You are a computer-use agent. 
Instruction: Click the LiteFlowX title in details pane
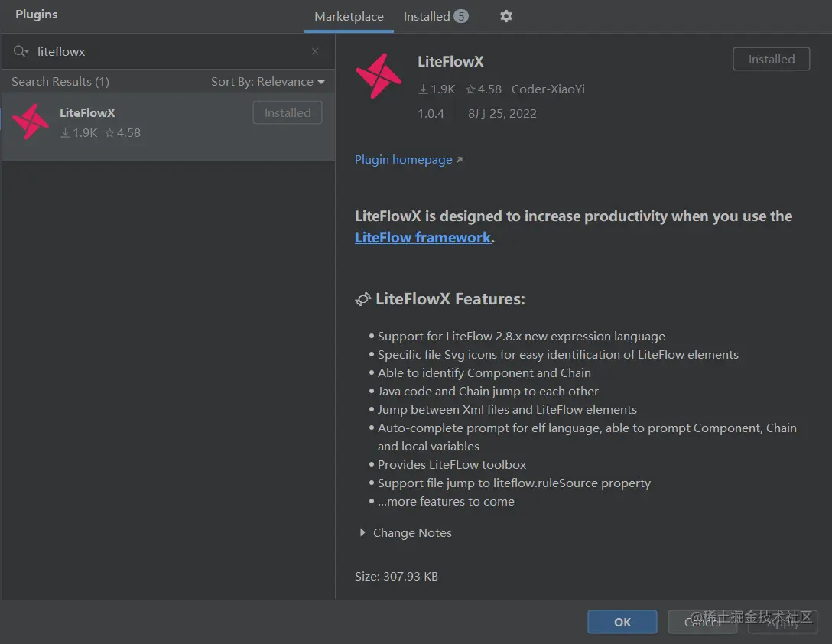(x=450, y=62)
